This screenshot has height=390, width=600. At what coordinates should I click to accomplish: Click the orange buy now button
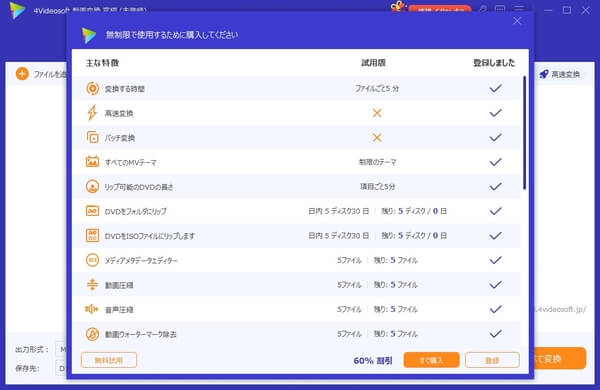[431, 360]
